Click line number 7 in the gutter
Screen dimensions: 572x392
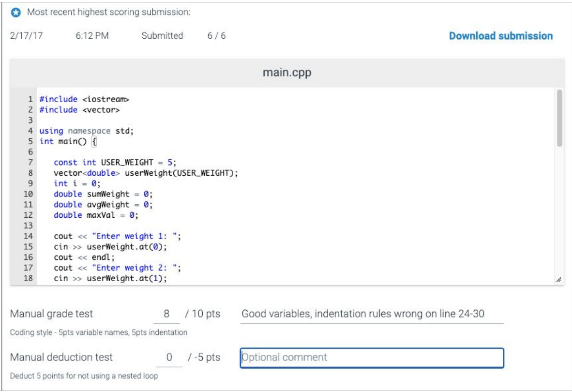coord(30,162)
